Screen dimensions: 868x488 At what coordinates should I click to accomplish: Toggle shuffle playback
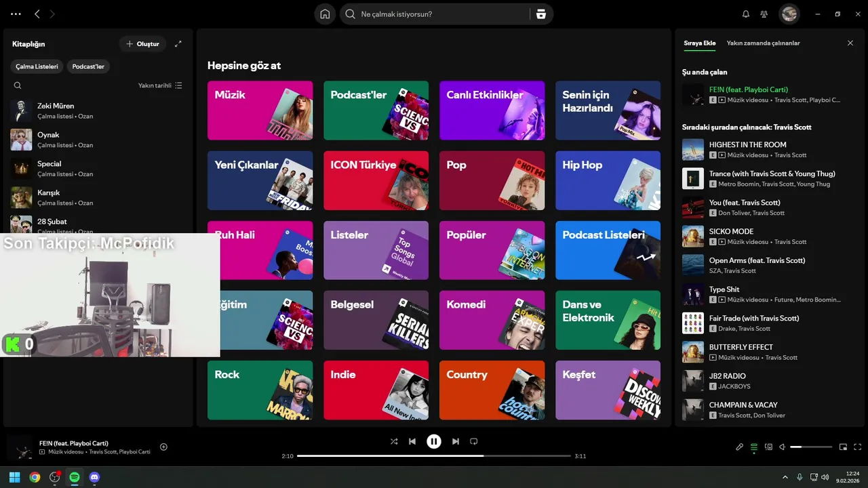click(394, 441)
